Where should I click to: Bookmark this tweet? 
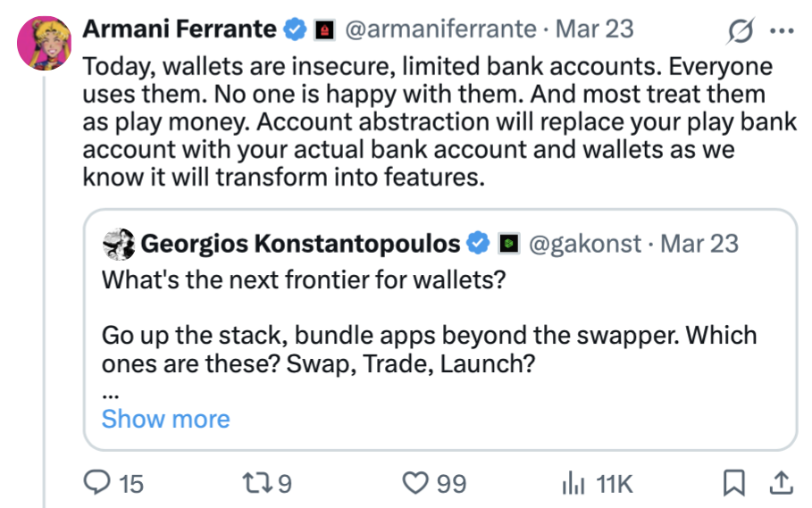733,483
